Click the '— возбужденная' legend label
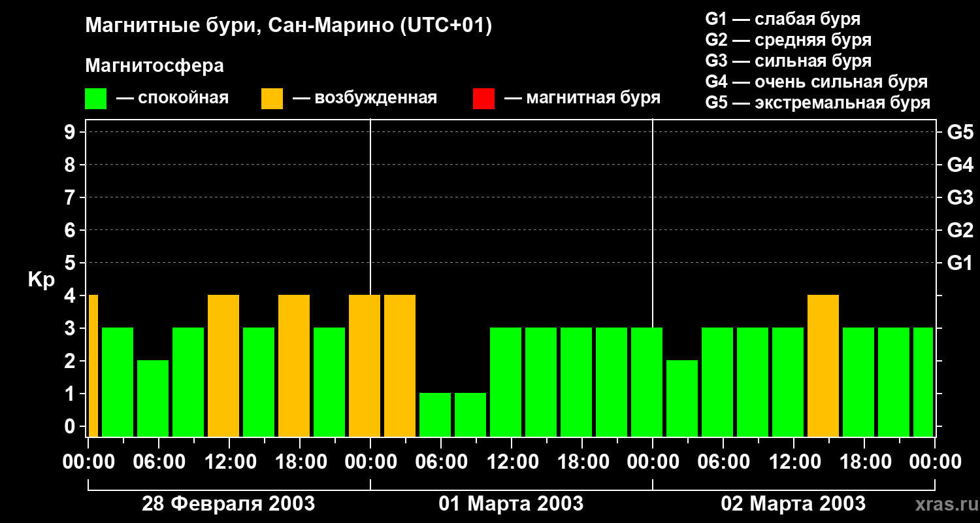Screen dimensions: 980x523 [x=365, y=98]
